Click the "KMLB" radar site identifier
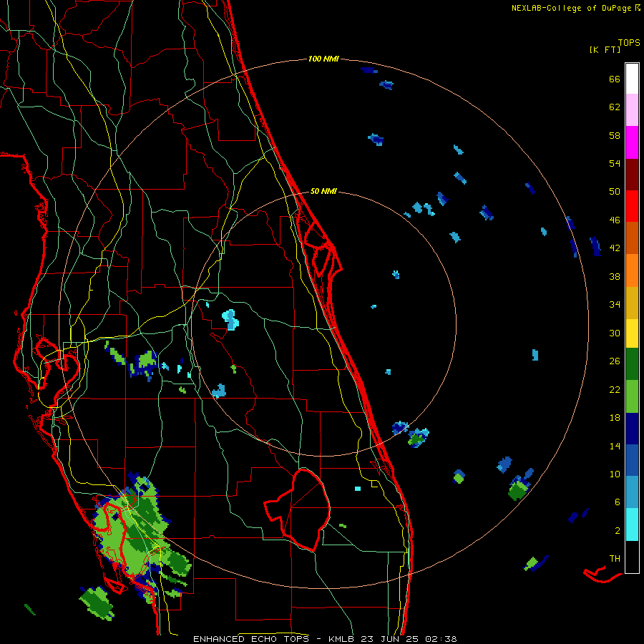The height and width of the screenshot is (644, 644). 343,639
